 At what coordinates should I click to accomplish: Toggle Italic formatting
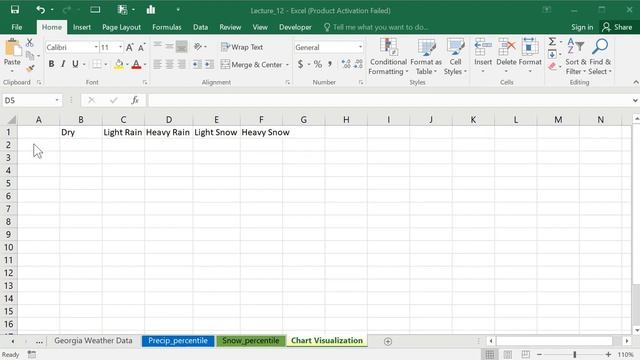click(x=63, y=64)
